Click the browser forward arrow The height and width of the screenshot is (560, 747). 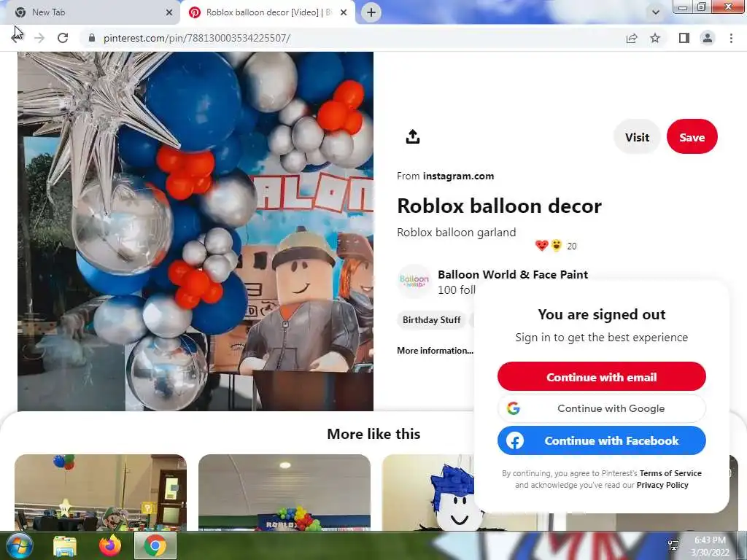point(39,38)
